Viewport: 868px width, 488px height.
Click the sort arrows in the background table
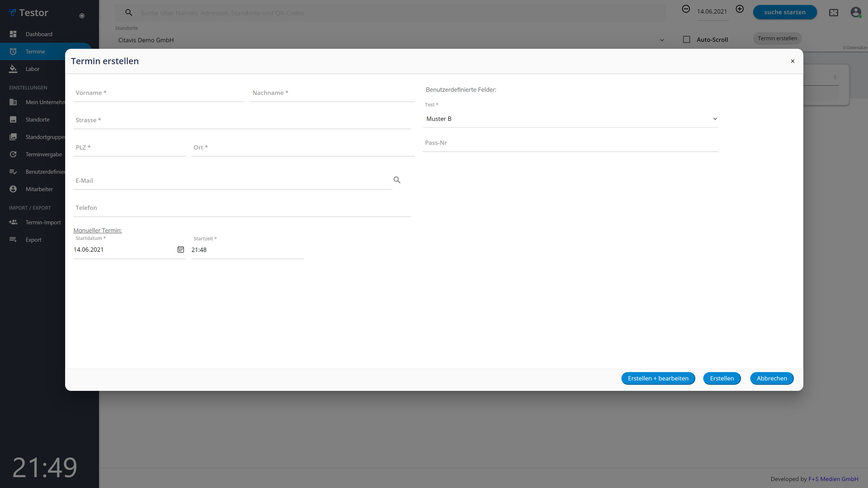click(835, 77)
